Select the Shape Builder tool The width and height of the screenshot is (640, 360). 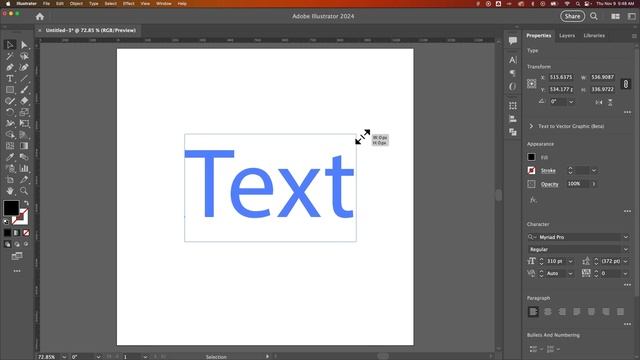coord(10,134)
